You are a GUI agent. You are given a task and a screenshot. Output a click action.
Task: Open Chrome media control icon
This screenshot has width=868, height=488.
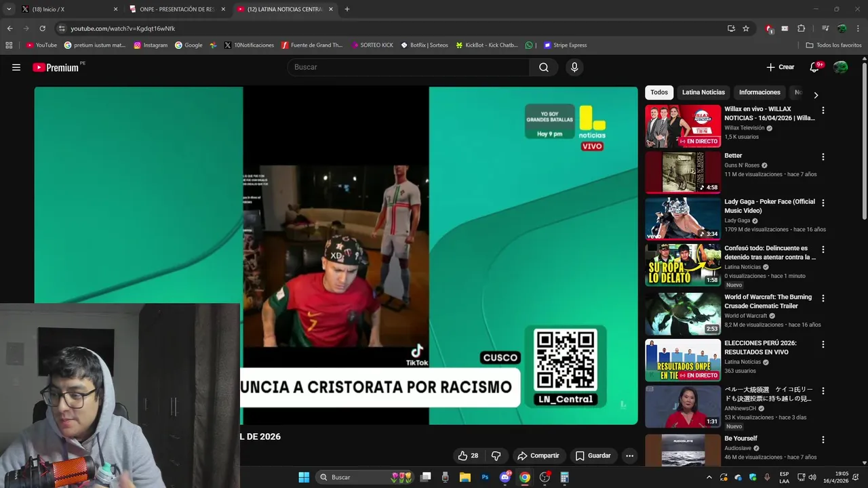[825, 28]
